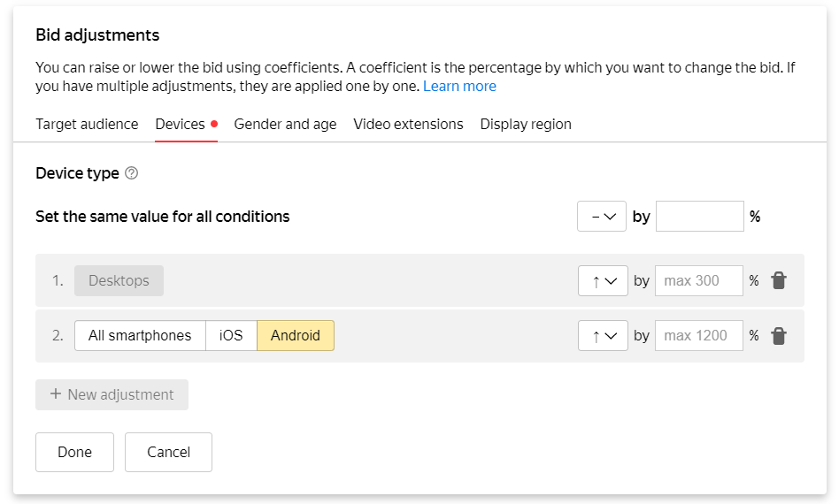Click the New adjustment button
This screenshot has width=839, height=504.
112,395
